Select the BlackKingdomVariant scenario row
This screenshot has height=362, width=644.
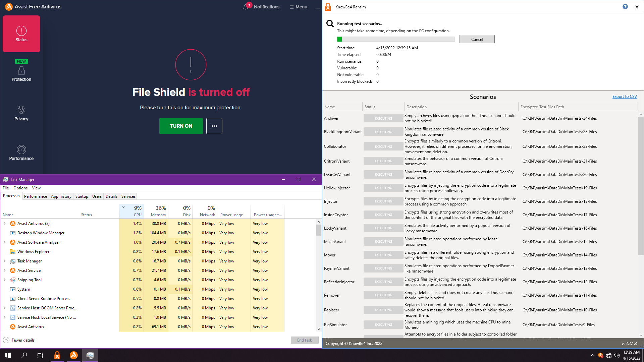point(480,132)
